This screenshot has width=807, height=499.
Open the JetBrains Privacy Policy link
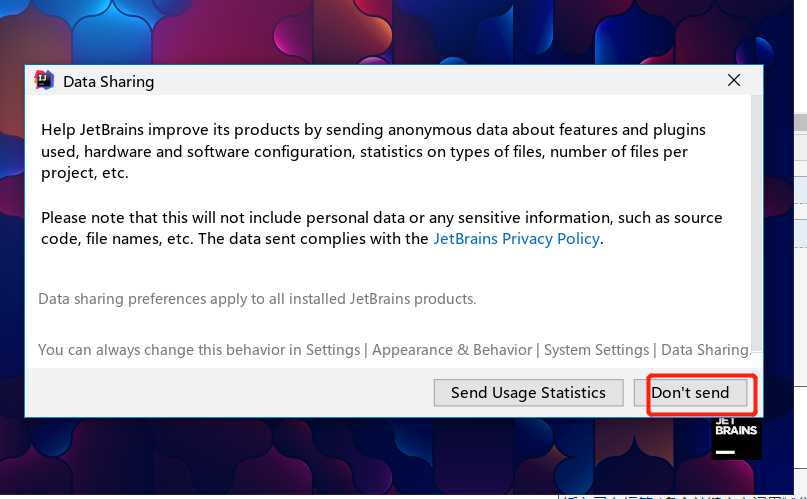click(x=516, y=239)
